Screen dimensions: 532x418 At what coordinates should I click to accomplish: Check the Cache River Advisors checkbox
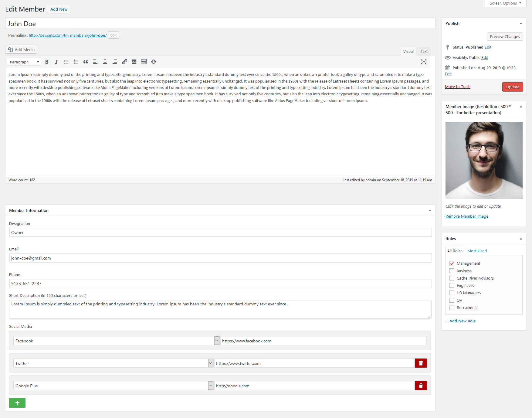pos(452,278)
